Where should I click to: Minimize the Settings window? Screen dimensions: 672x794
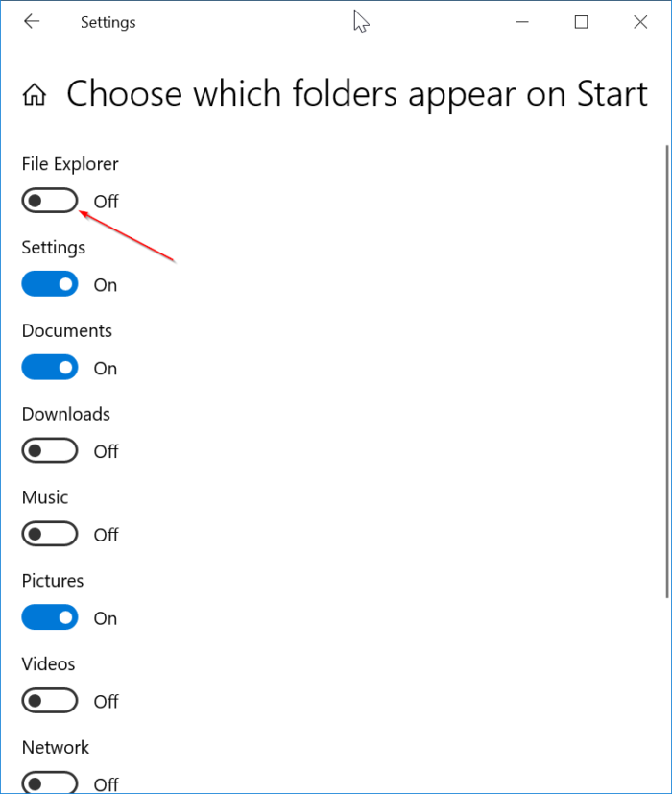(x=521, y=21)
